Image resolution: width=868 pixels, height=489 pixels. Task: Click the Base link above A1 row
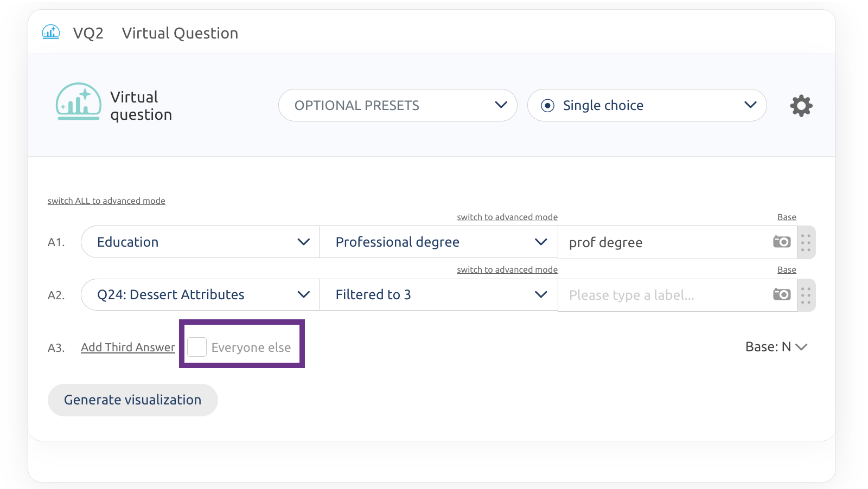(787, 217)
